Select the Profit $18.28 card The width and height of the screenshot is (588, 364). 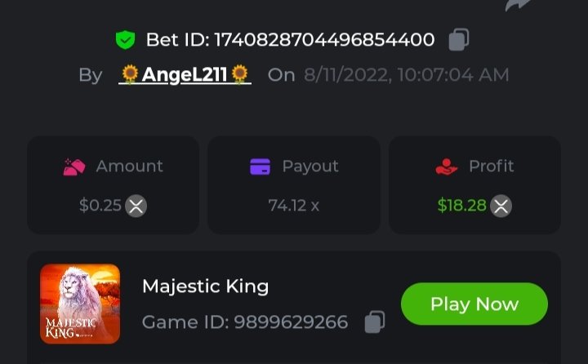click(474, 185)
